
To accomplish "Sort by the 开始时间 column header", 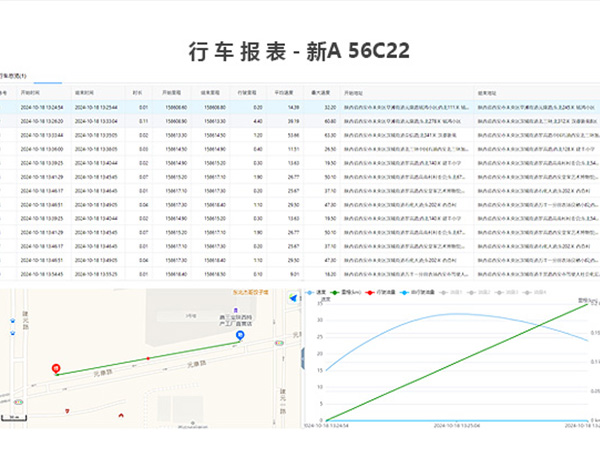I will pos(30,93).
